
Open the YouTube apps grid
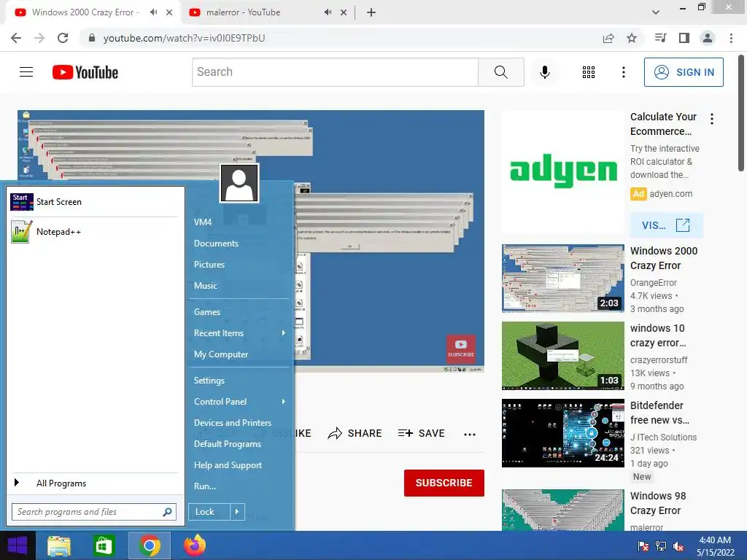pyautogui.click(x=589, y=72)
